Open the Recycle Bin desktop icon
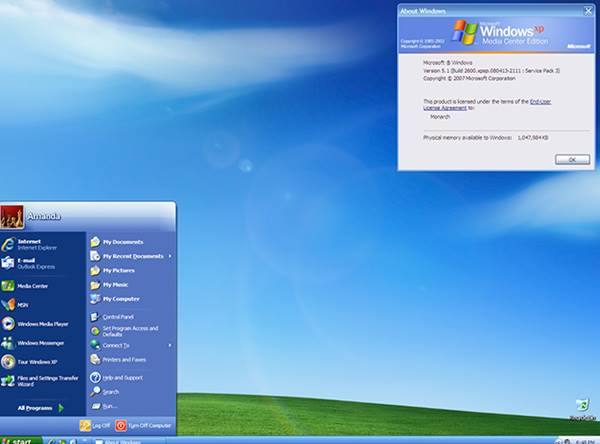Screen dimensions: 600x444 click(x=582, y=409)
